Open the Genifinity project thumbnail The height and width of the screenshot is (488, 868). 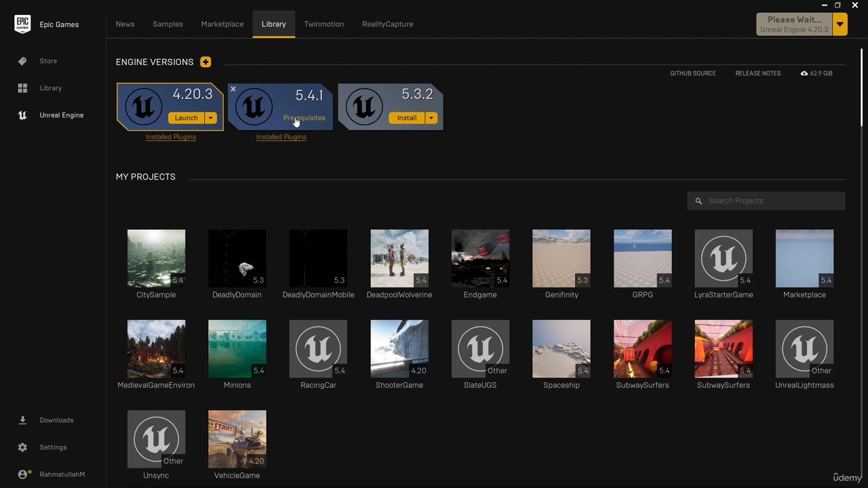pos(561,258)
